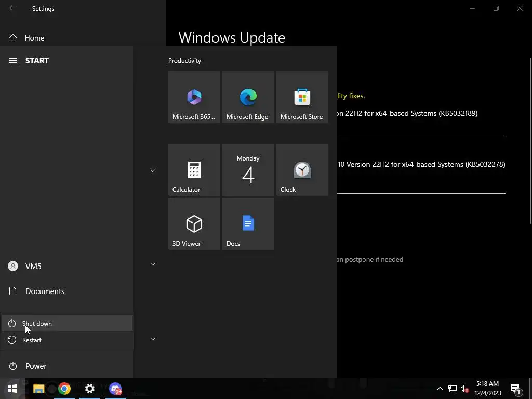
Task: Open Google Chrome from the taskbar
Action: (64, 389)
